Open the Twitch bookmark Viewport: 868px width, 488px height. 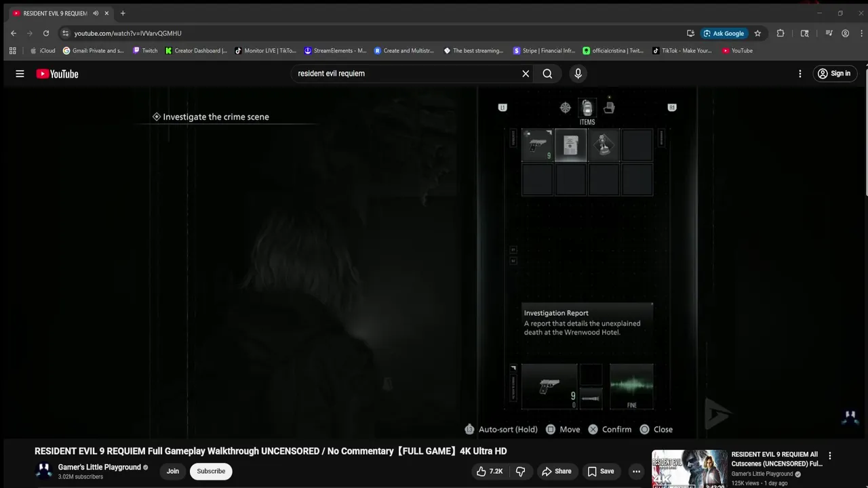(x=145, y=50)
